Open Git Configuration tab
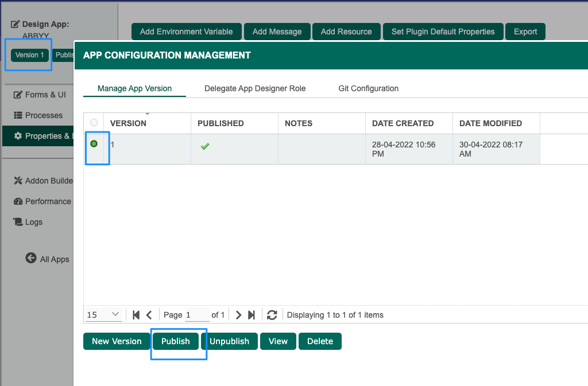Image resolution: width=588 pixels, height=386 pixels. coord(368,88)
